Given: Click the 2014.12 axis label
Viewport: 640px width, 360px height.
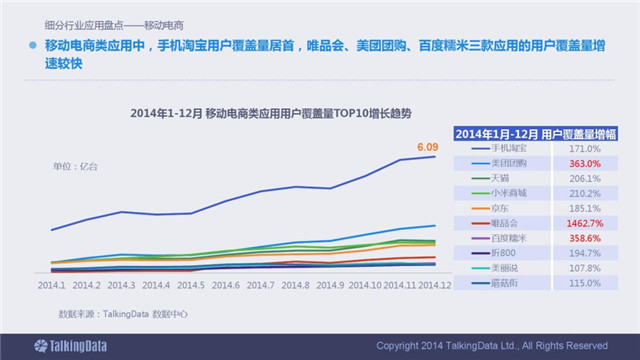Looking at the screenshot, I should [435, 285].
